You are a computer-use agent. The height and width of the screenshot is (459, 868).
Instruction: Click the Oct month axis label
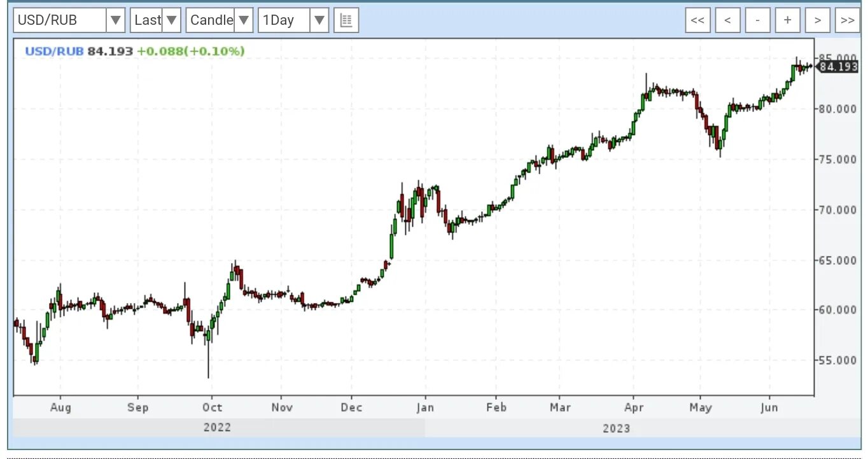click(212, 407)
